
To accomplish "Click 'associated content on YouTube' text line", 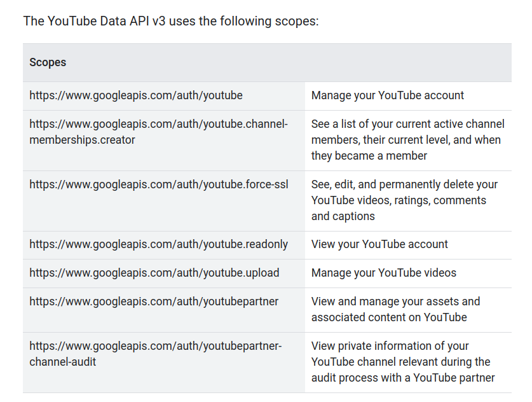I will pos(388,317).
